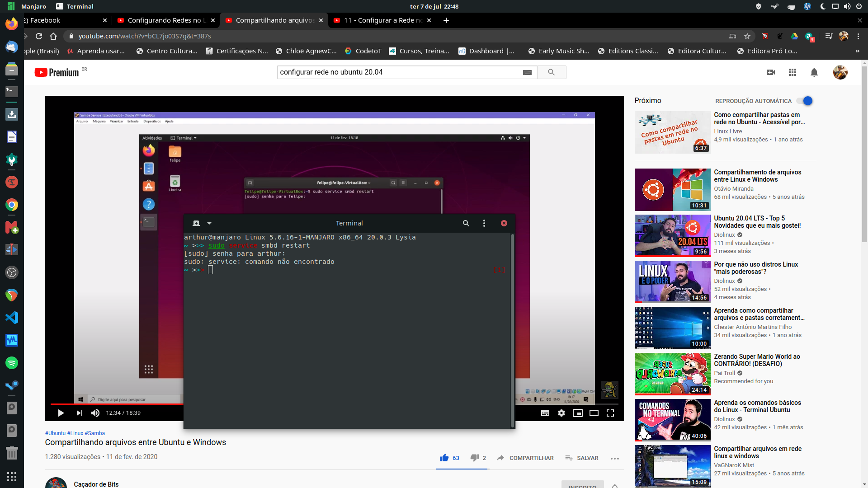Open the YouTube apps grid
The height and width of the screenshot is (488, 868).
coord(793,72)
